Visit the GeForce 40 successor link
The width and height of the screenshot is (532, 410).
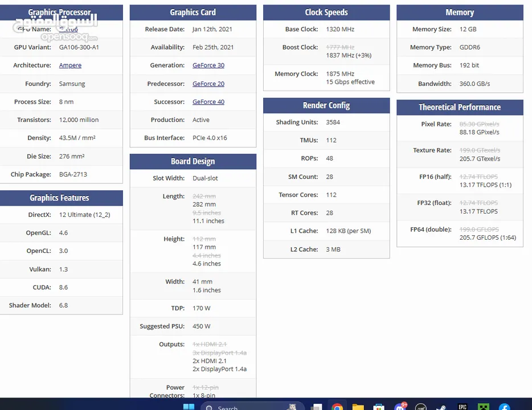[208, 102]
